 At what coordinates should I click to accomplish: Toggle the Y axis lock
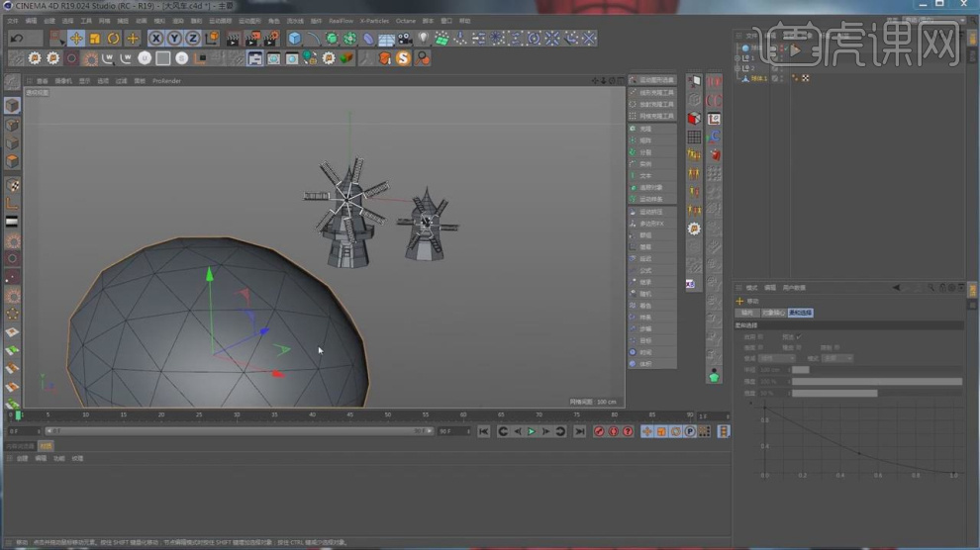(174, 39)
